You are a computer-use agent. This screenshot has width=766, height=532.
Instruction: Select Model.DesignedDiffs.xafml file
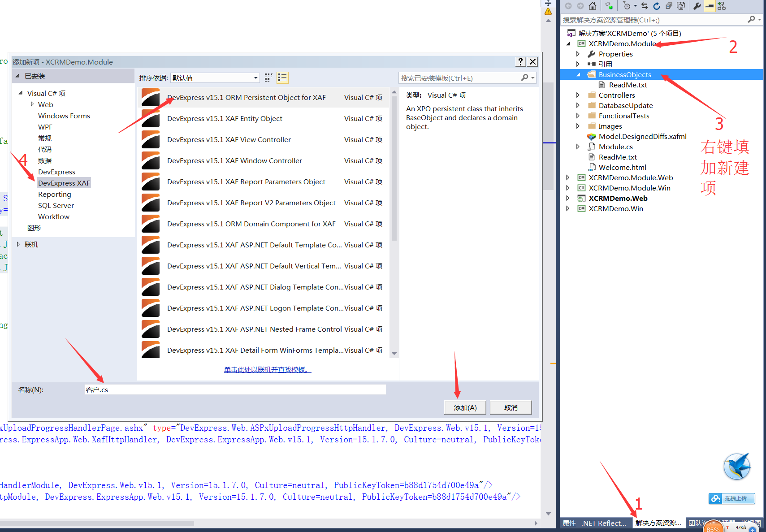tap(642, 136)
